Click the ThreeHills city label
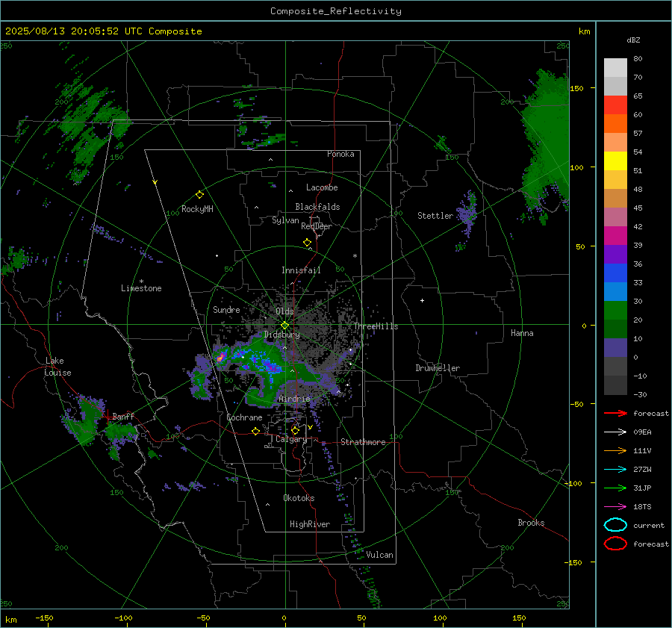 (376, 326)
